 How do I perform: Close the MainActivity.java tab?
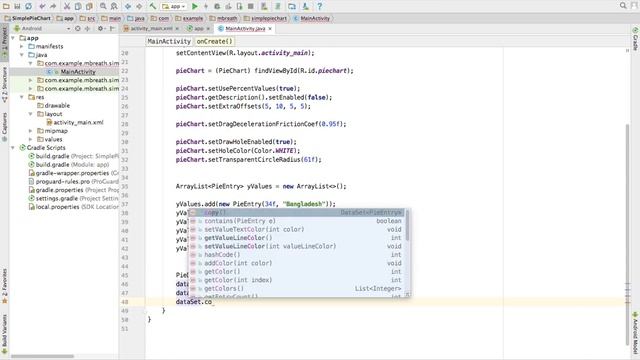click(x=270, y=29)
